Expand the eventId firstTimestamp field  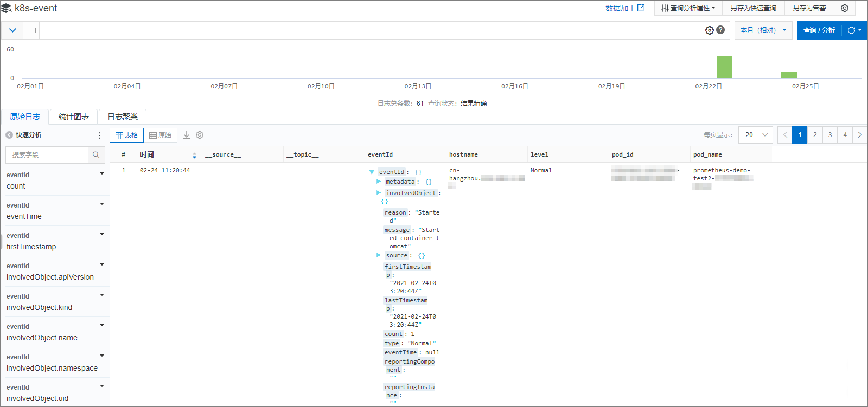pos(101,234)
